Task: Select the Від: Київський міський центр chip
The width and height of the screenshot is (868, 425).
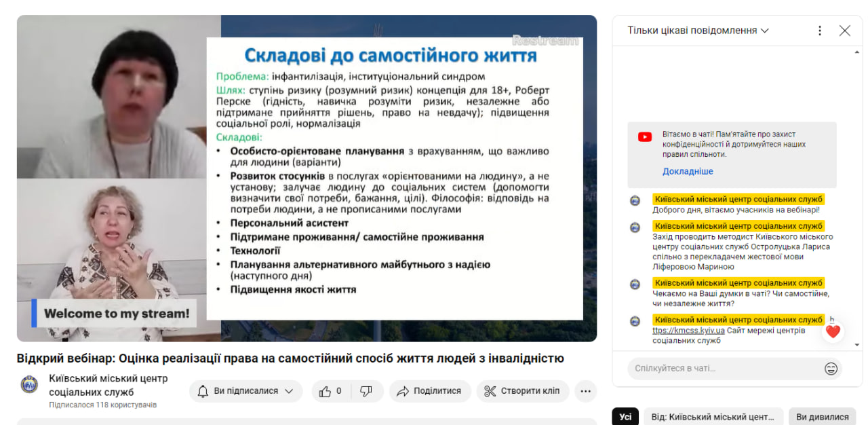Action: [x=713, y=417]
